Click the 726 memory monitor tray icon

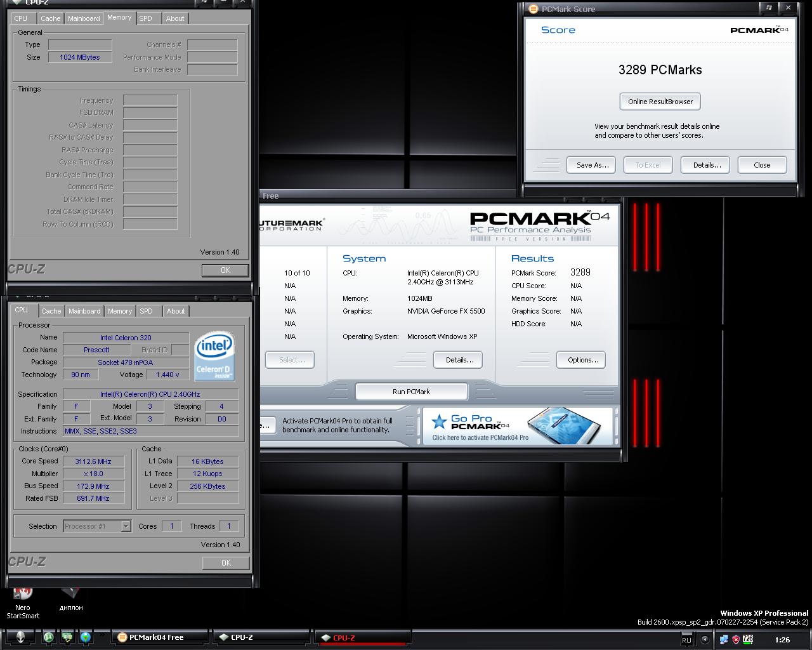click(748, 640)
